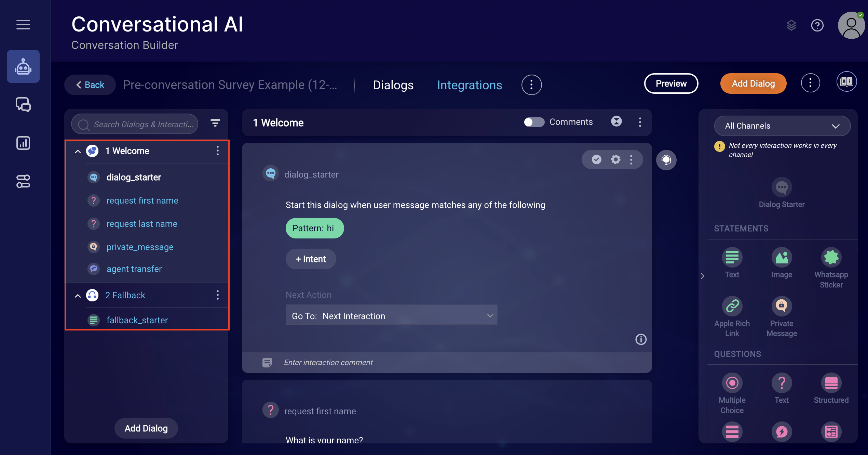Select the bot builder icon in the left sidebar
This screenshot has height=455, width=868.
pyautogui.click(x=23, y=66)
